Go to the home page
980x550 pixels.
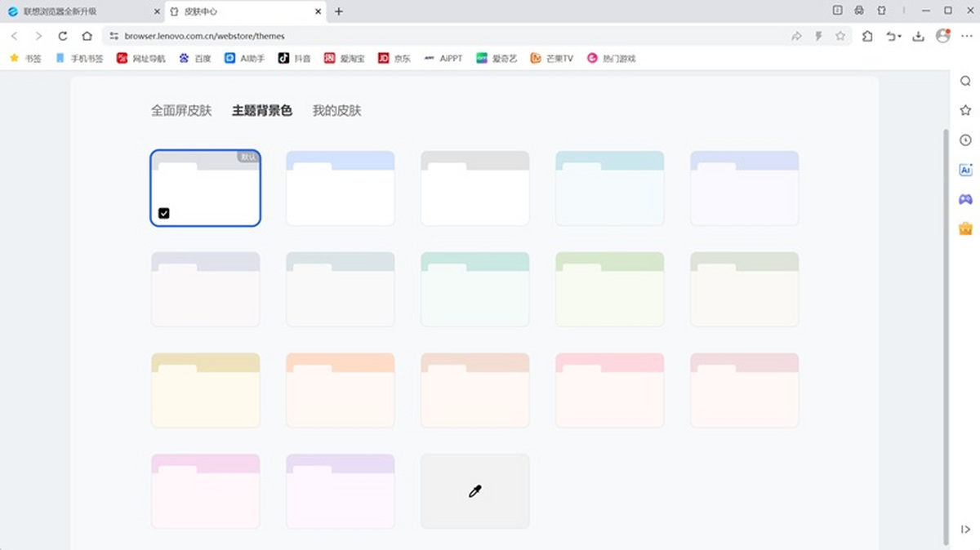tap(87, 36)
